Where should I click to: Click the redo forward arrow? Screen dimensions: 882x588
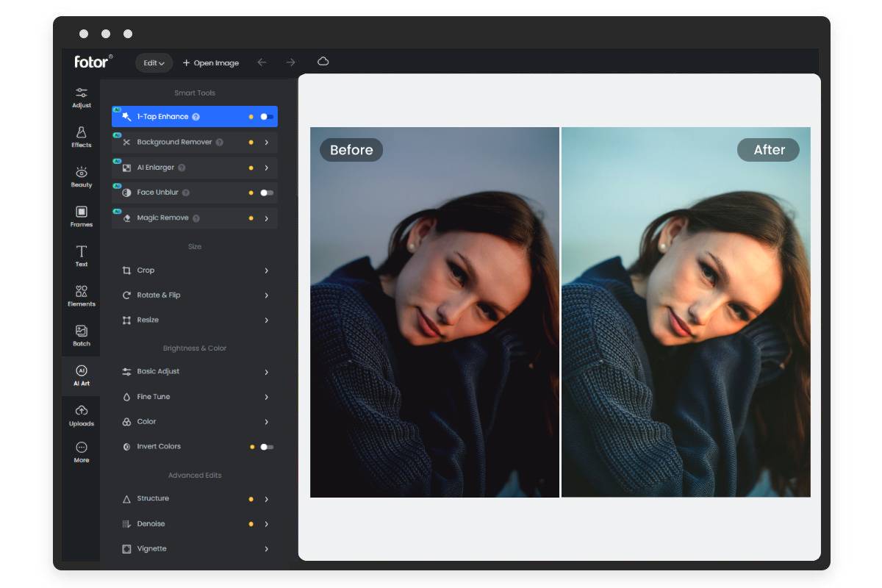coord(290,62)
